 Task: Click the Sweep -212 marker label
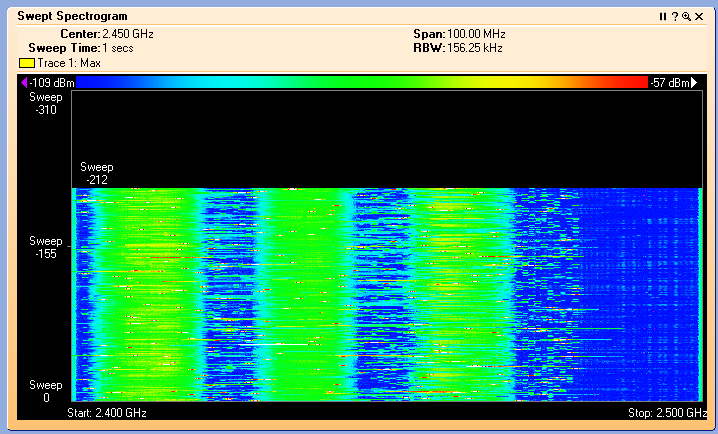(97, 173)
